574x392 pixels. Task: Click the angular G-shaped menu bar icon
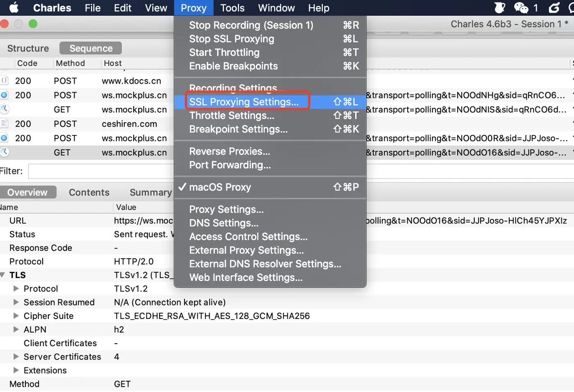pos(554,8)
